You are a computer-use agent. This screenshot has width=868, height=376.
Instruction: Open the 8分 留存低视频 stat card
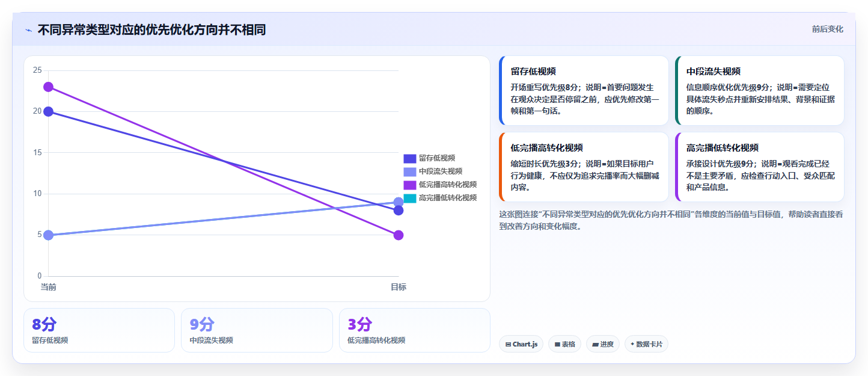point(99,330)
